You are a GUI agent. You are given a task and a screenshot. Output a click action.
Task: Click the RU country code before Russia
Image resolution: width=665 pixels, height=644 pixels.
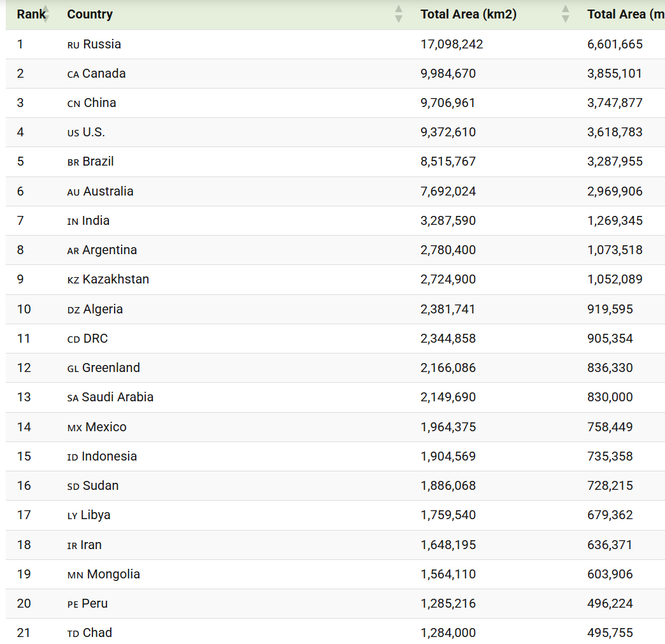73,45
